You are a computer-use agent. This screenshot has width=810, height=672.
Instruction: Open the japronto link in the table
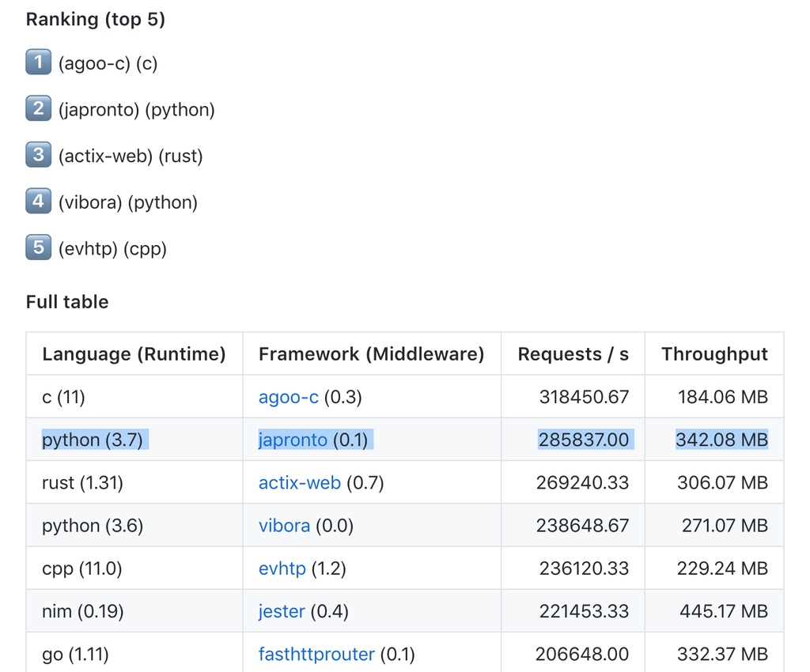(x=292, y=440)
